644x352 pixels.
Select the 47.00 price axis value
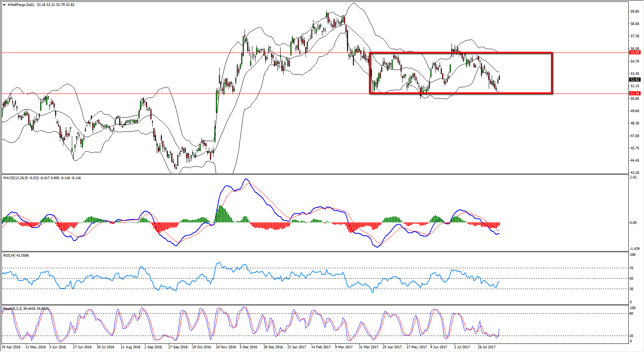pyautogui.click(x=635, y=136)
